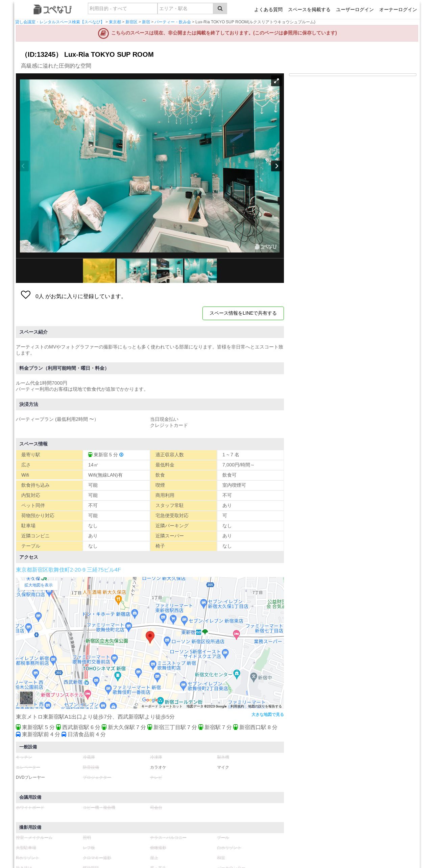The image size is (434, 868).
Task: Click the 利用目的 - すべて search field
Action: [x=122, y=8]
